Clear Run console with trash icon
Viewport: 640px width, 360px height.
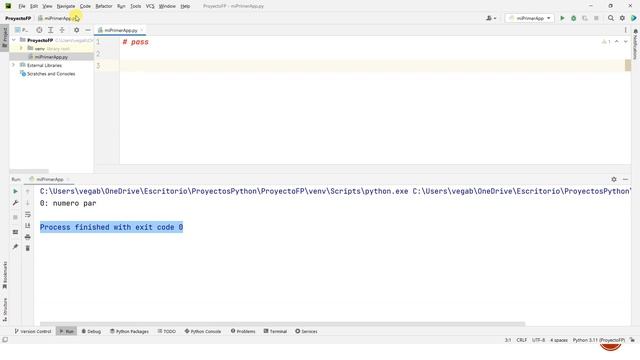pos(28,248)
